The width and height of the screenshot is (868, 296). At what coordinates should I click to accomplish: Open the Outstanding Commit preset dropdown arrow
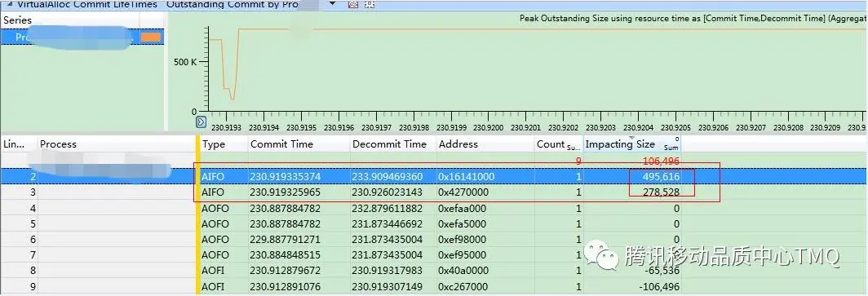tap(333, 3)
